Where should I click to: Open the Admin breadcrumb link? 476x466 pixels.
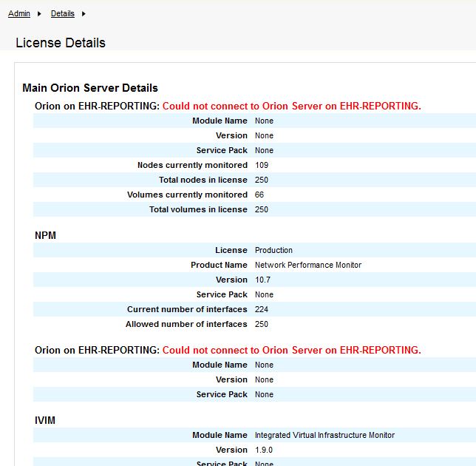(18, 13)
